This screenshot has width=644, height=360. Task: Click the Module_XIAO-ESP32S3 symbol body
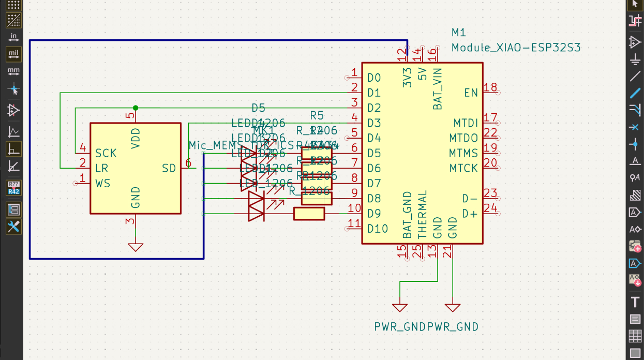(x=422, y=155)
